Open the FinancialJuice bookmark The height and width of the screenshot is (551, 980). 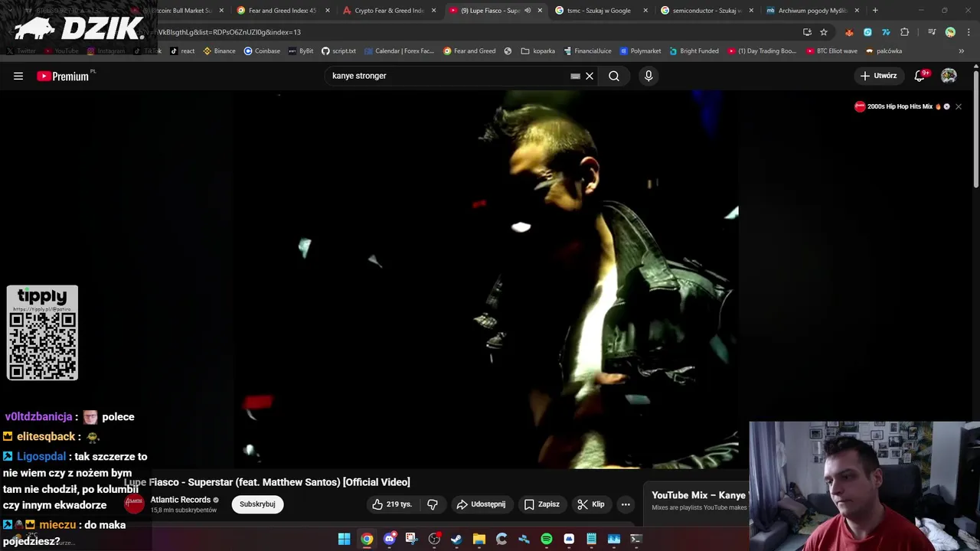click(587, 51)
